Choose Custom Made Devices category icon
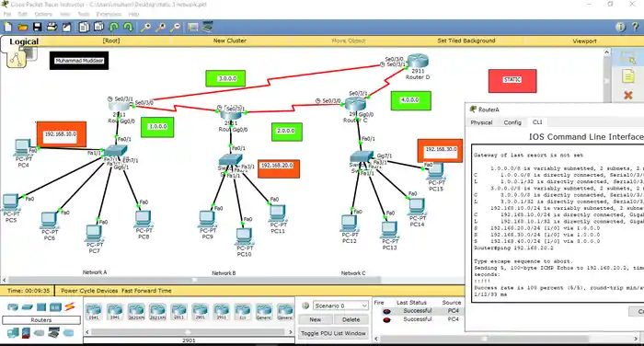The width and height of the screenshot is (644, 346). (53, 333)
